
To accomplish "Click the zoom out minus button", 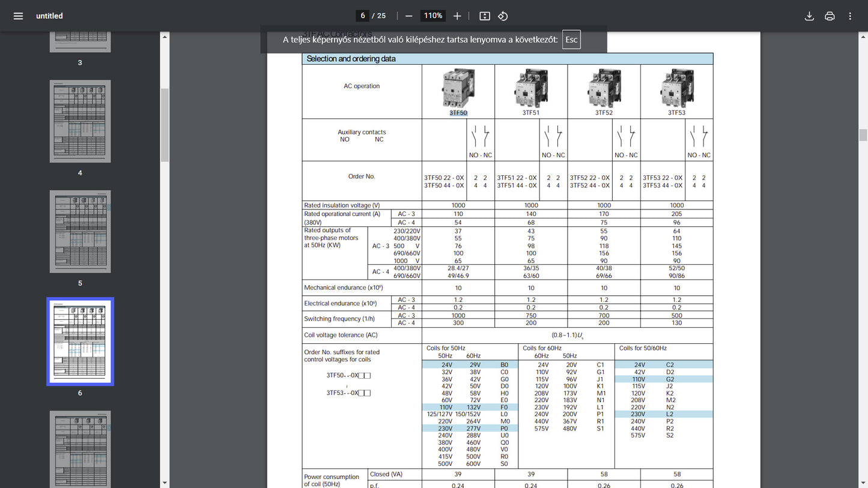I will tap(409, 16).
